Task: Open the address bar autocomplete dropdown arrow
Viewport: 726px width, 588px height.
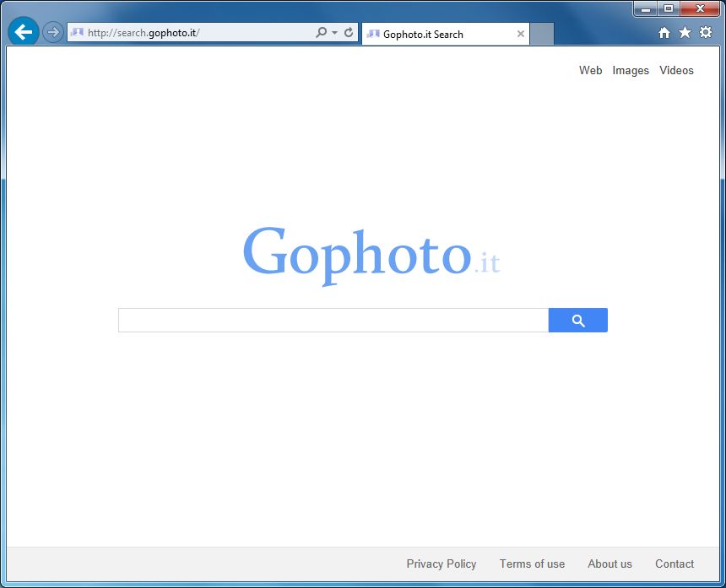Action: 335,33
